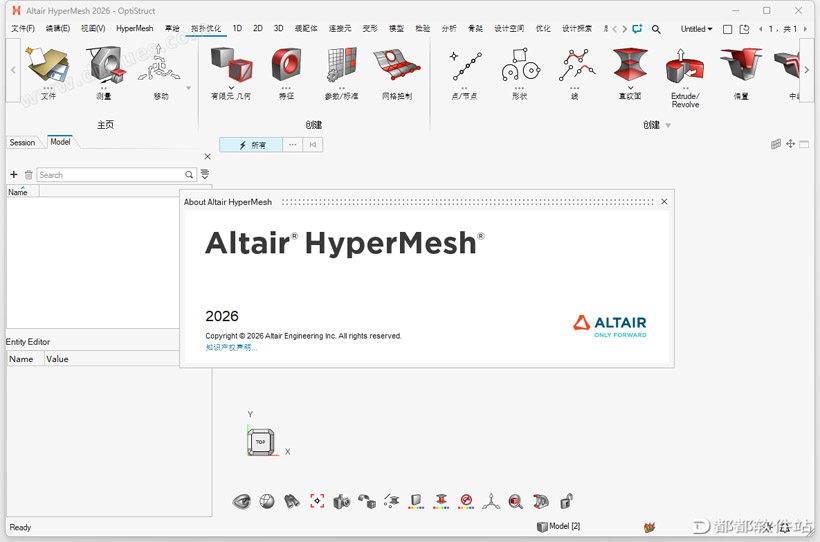Click the selector ellipsis options button

[292, 145]
